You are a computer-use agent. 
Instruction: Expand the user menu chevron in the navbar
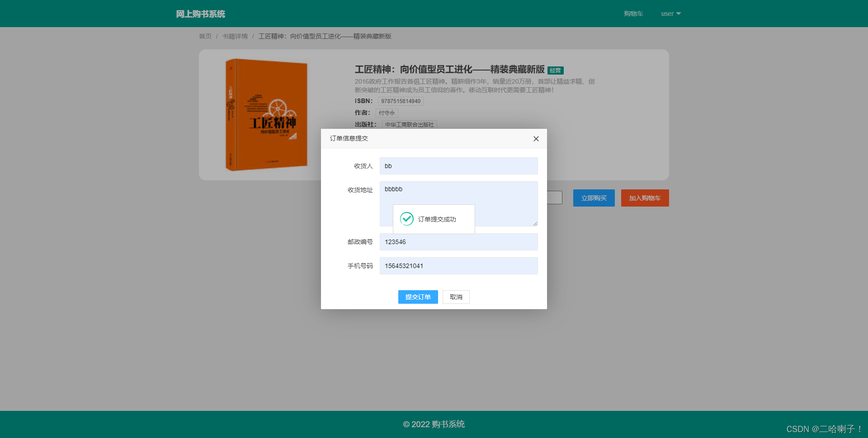tap(678, 14)
